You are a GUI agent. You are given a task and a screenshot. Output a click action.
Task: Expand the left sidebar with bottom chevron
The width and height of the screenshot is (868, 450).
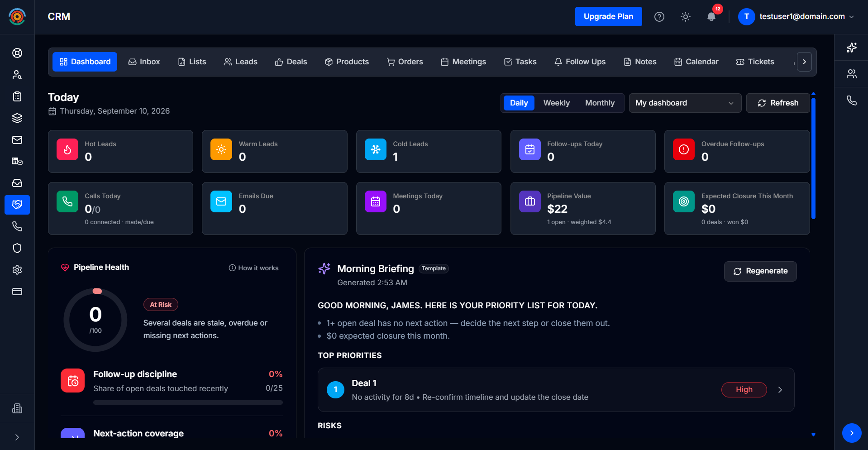click(x=17, y=437)
